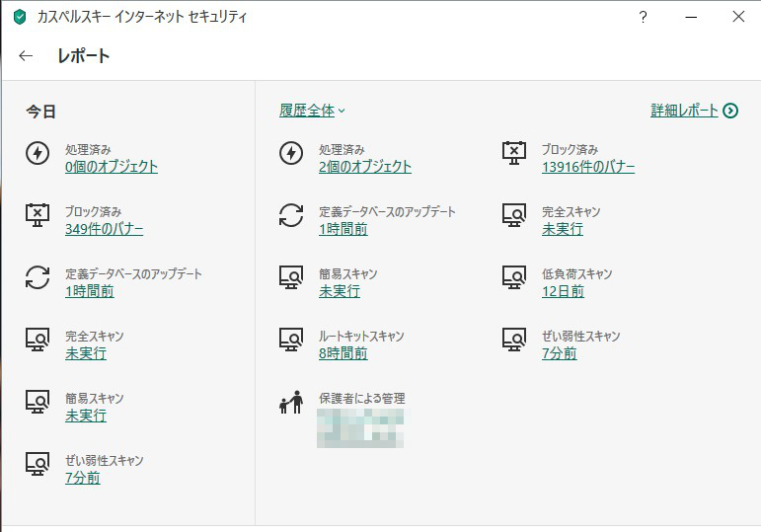The height and width of the screenshot is (532, 761).
Task: Open the 2個のオブジェクト link
Action: tap(365, 167)
